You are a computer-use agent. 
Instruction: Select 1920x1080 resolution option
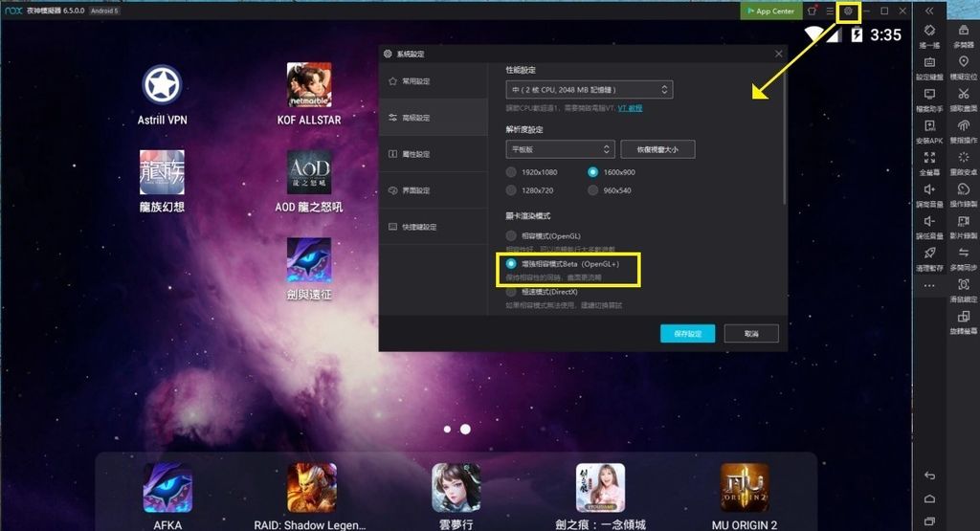511,172
